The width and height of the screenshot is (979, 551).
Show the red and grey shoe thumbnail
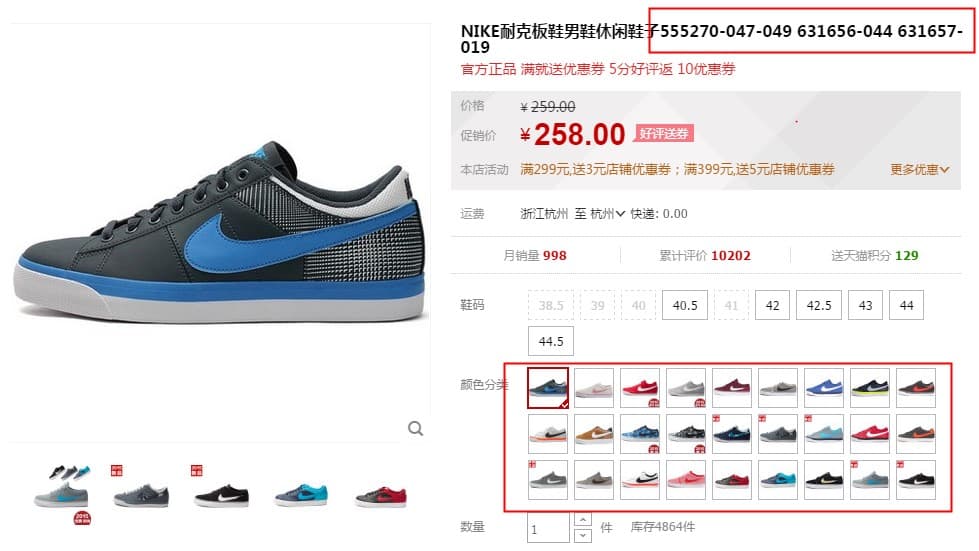[381, 496]
